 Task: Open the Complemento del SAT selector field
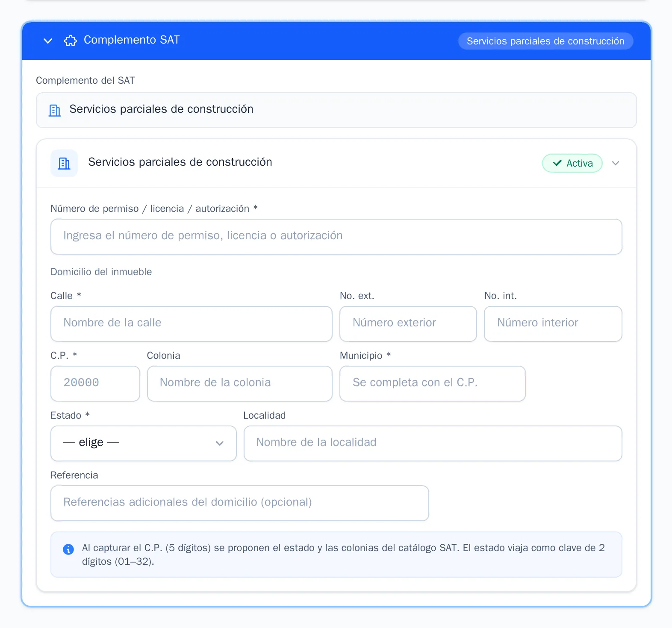pyautogui.click(x=336, y=110)
